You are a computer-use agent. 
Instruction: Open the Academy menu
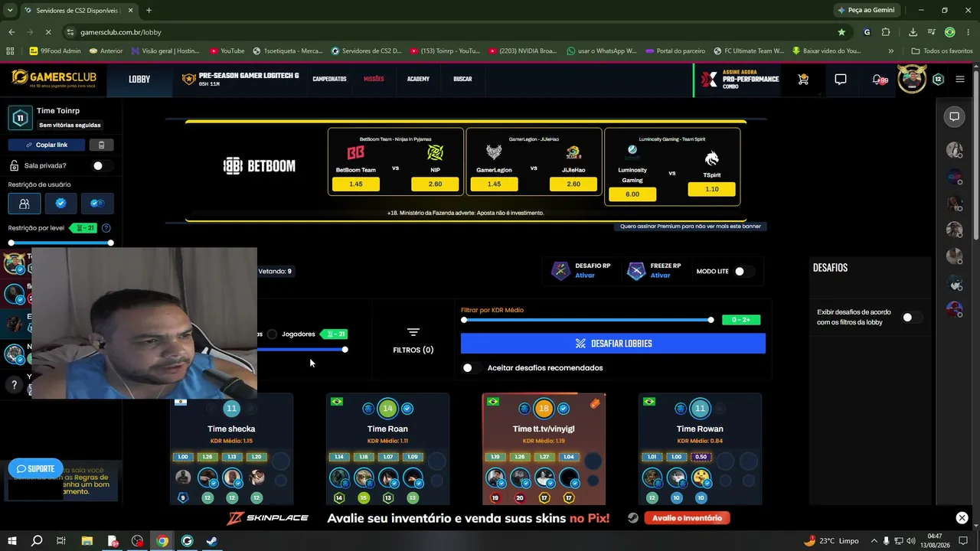(418, 79)
